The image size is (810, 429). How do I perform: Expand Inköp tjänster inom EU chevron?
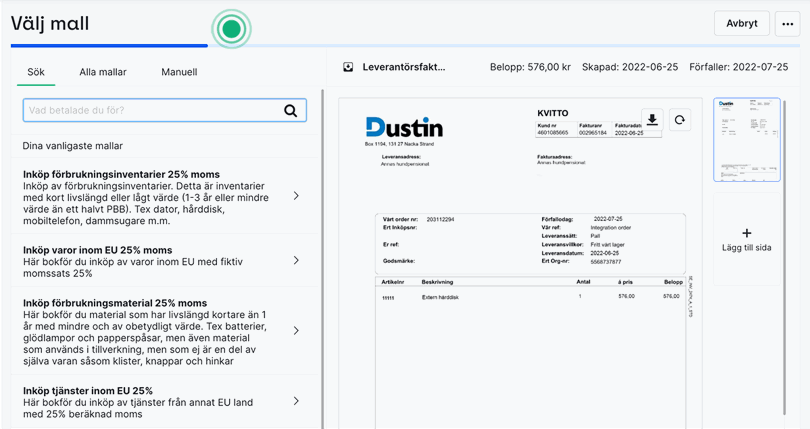296,401
